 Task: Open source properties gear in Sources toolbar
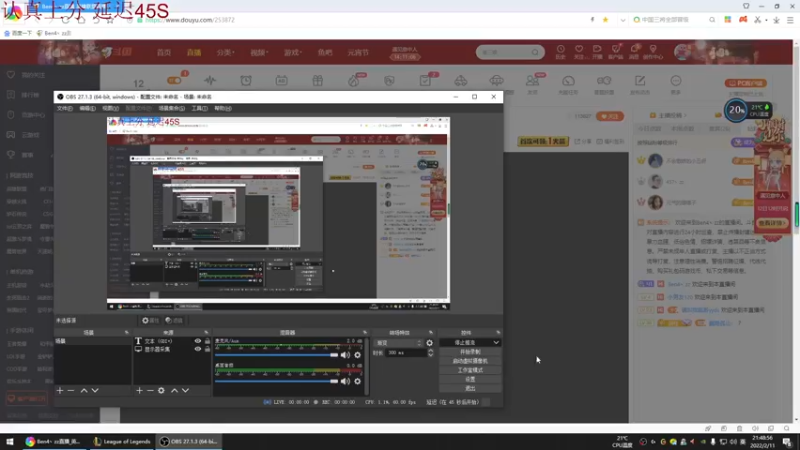[161, 390]
